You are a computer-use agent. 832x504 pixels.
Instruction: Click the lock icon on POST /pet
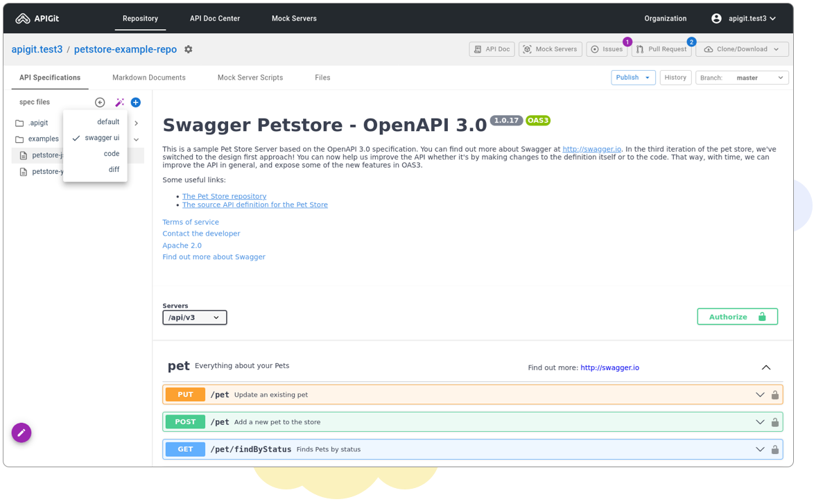pos(775,422)
